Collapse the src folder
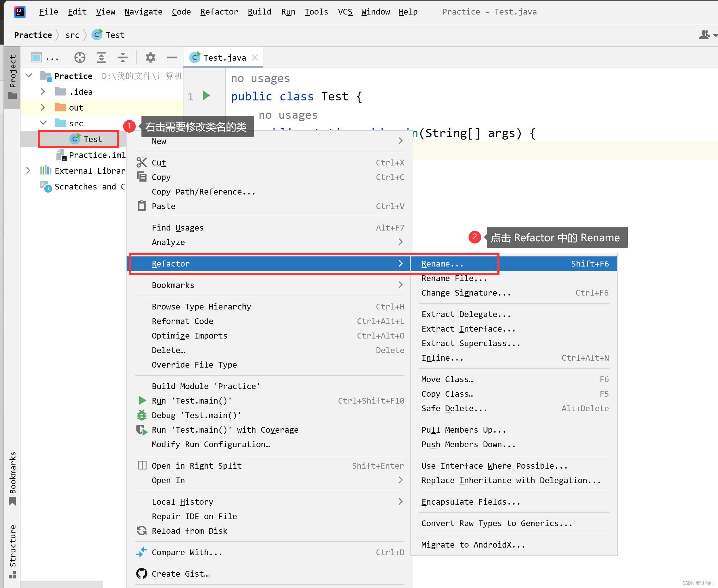718x588 pixels. [43, 123]
